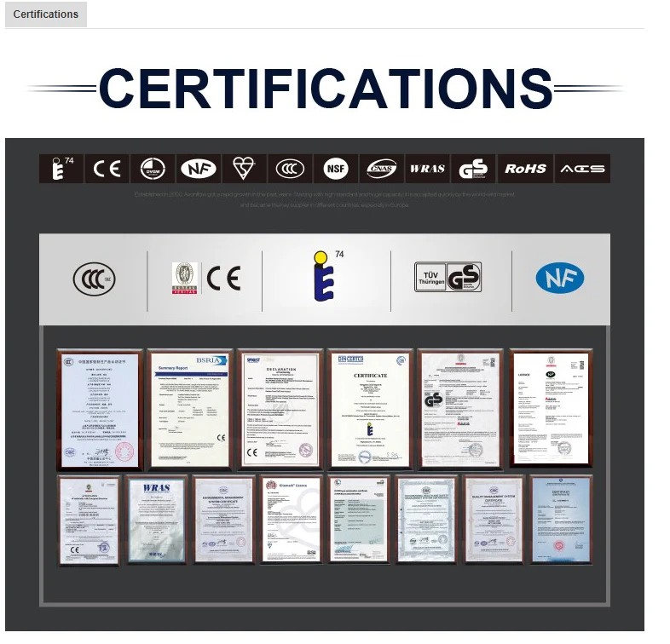
Task: Select the Bureau Veritas logo
Action: click(x=185, y=278)
